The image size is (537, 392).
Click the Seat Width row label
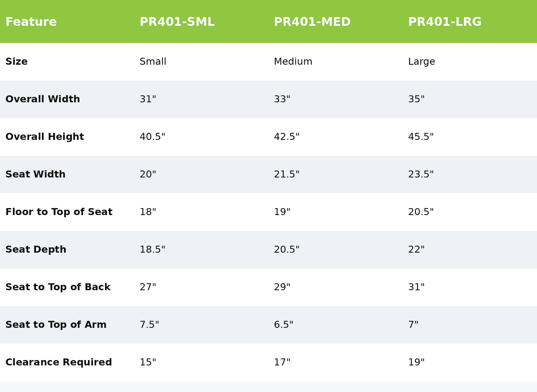tap(35, 175)
